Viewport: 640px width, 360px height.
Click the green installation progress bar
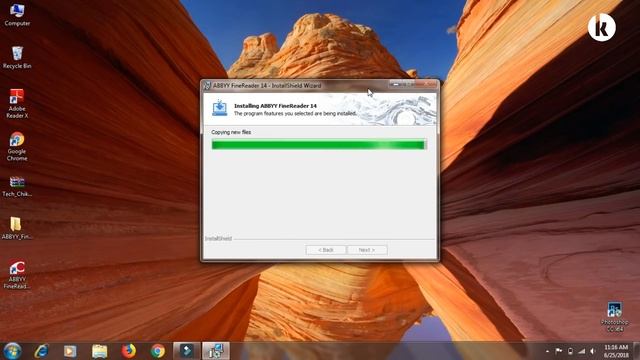click(319, 144)
